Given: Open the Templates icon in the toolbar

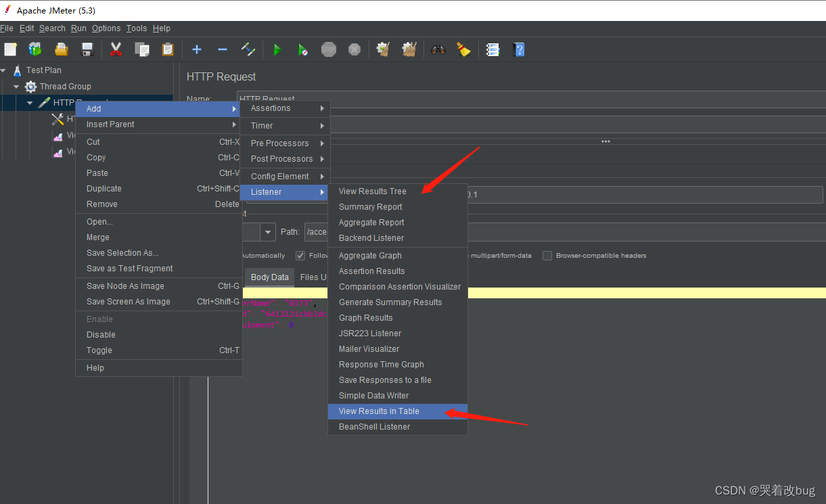Looking at the screenshot, I should pos(35,49).
